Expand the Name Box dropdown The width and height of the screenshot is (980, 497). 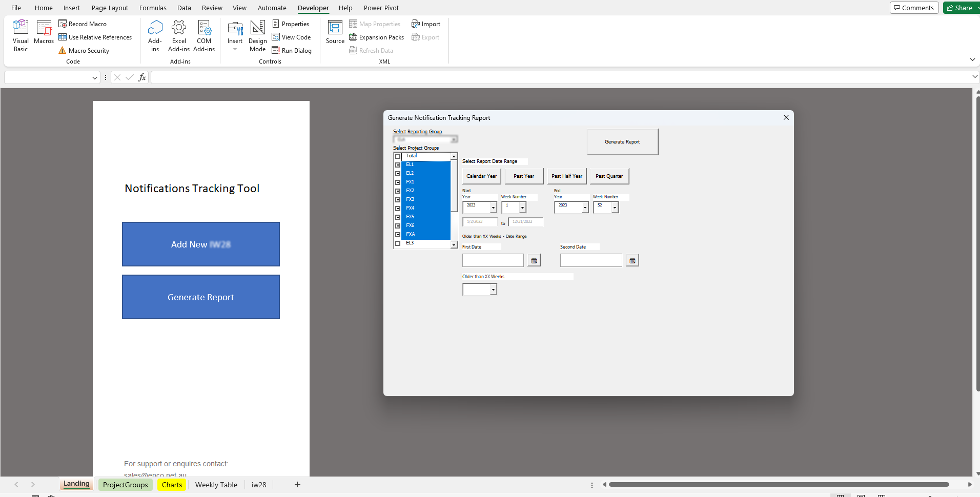(95, 78)
